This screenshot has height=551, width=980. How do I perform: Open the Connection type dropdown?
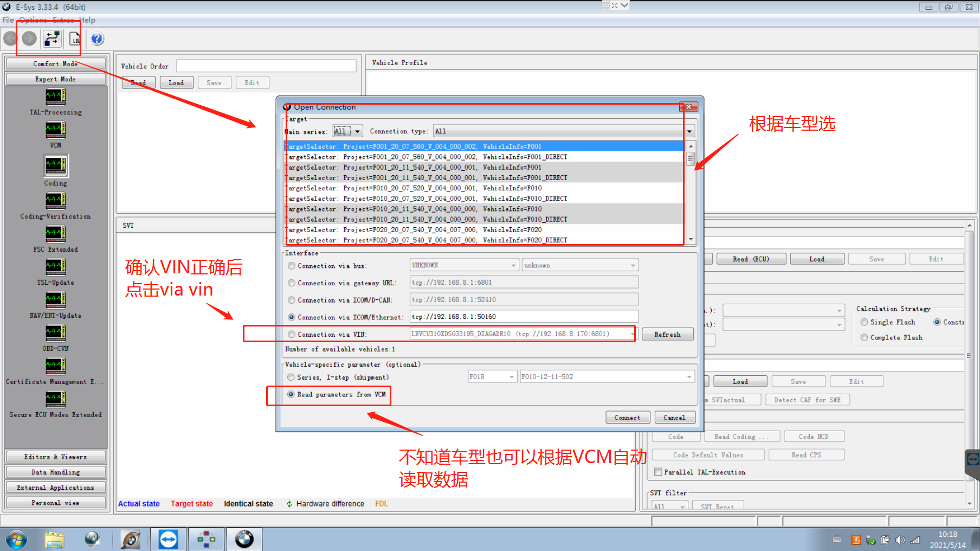pos(564,131)
